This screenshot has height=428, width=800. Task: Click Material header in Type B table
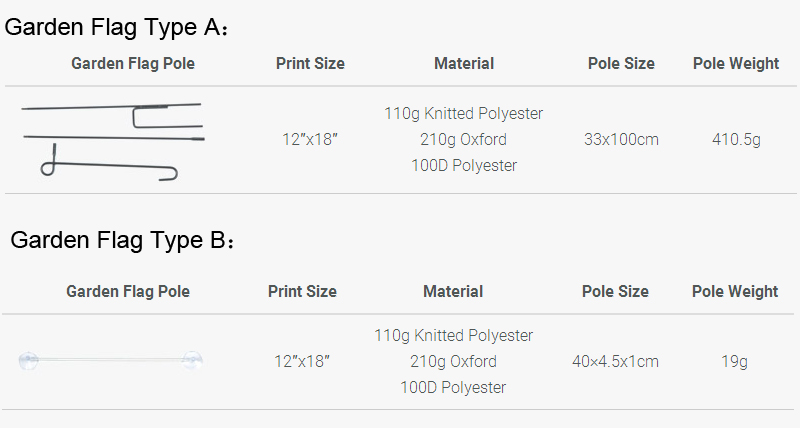[453, 291]
